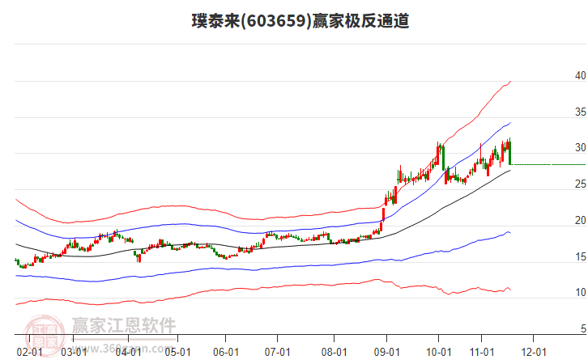Select the 10-01 date axis label
588x364 pixels.
pyautogui.click(x=439, y=353)
